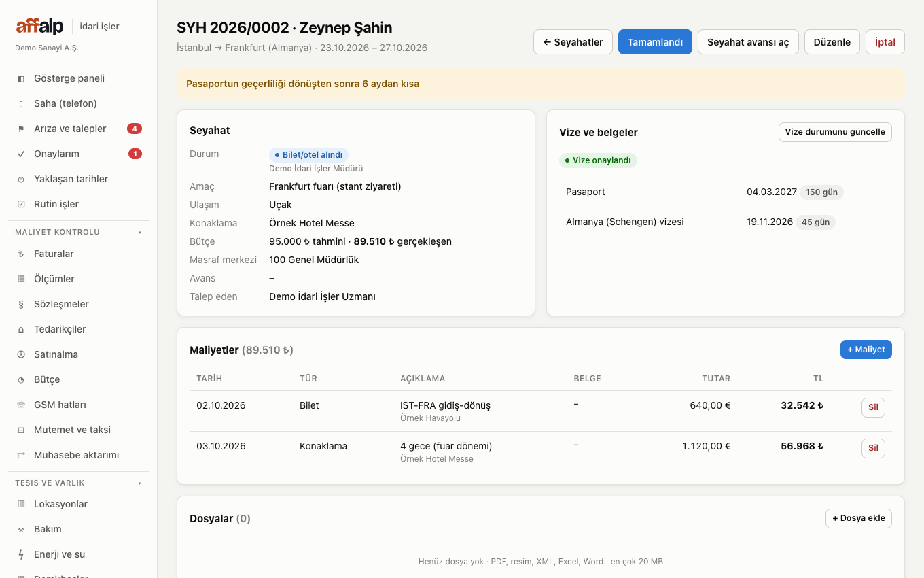Delete the Bilet cost row
This screenshot has height=578, width=924.
874,407
